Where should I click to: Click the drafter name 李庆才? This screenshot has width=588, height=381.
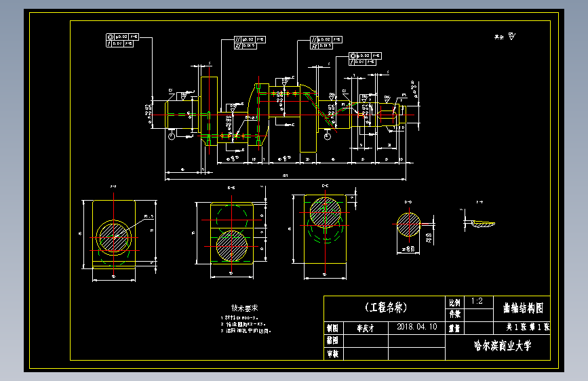click(x=366, y=328)
